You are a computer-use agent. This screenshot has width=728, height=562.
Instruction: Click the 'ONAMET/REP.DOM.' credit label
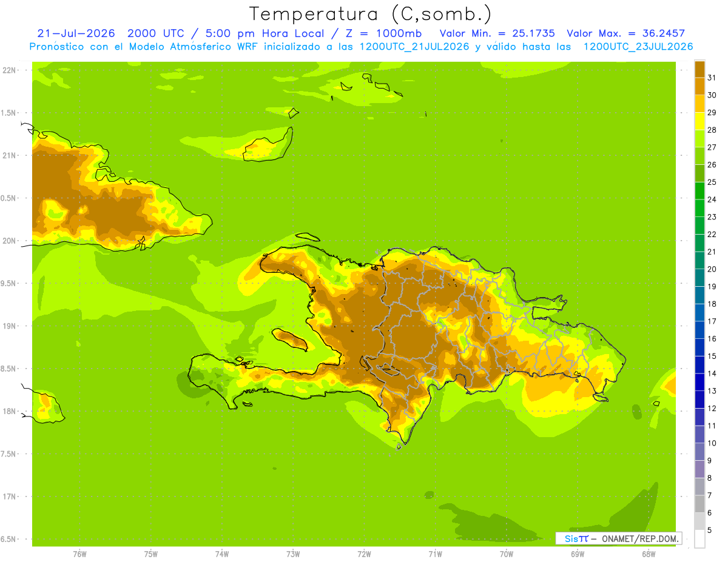point(640,538)
